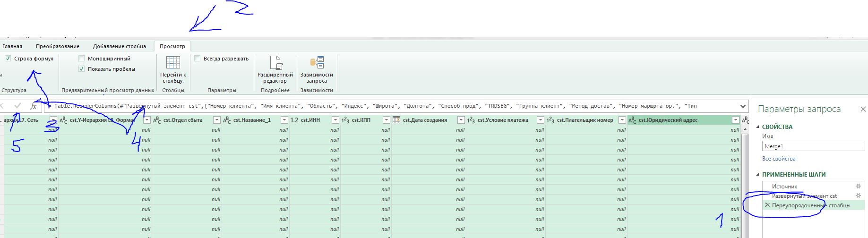Viewport: 868px width, 238px height.
Task: Select 'cst.Плательщик номер' column header
Action: (586, 120)
